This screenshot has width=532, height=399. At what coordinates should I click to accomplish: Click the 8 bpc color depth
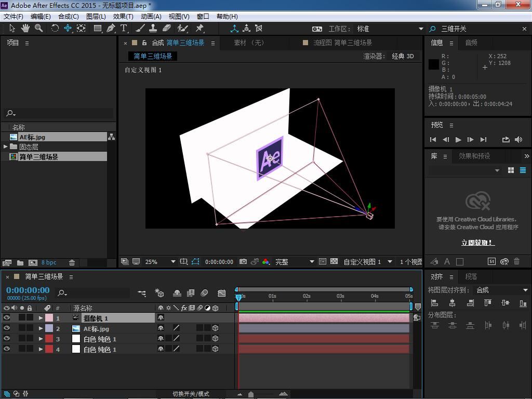[49, 262]
